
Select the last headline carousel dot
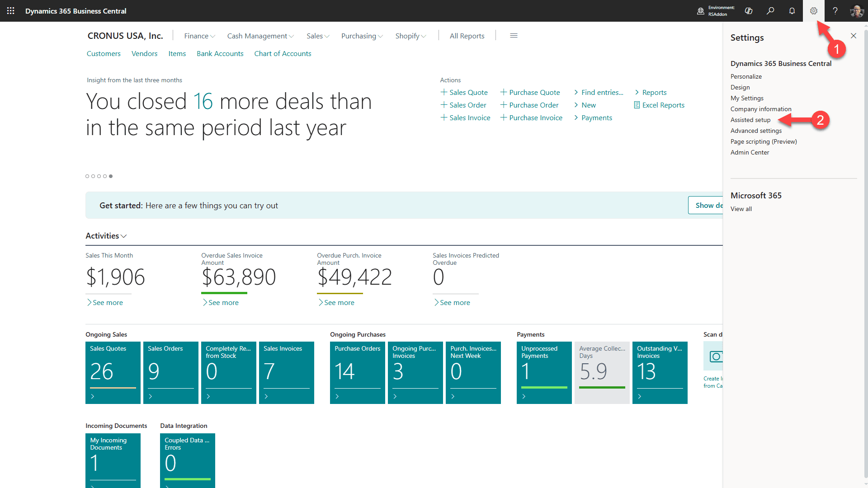111,176
